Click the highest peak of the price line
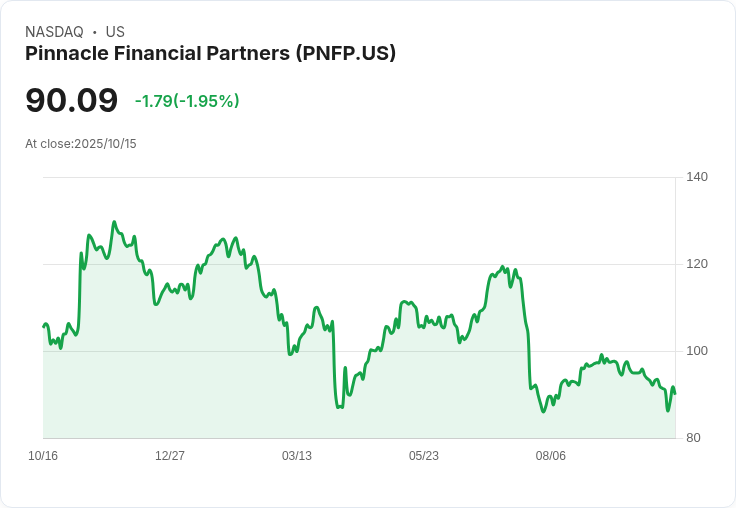 click(114, 222)
